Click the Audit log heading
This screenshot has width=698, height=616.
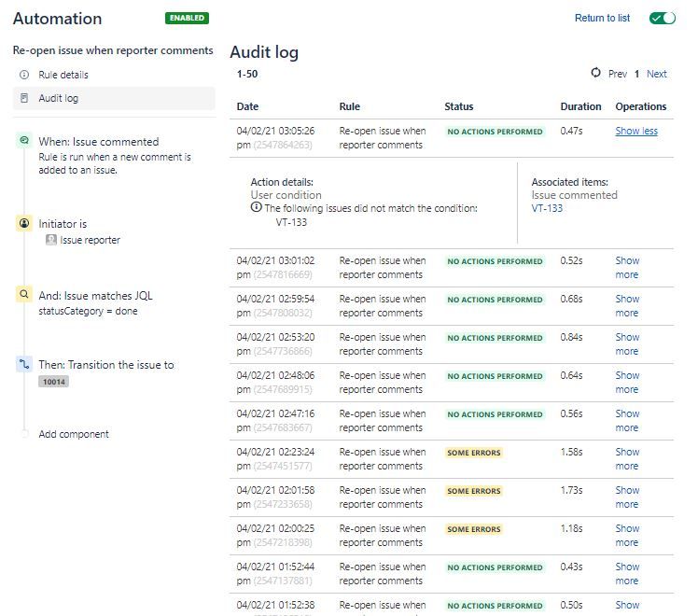coord(264,52)
